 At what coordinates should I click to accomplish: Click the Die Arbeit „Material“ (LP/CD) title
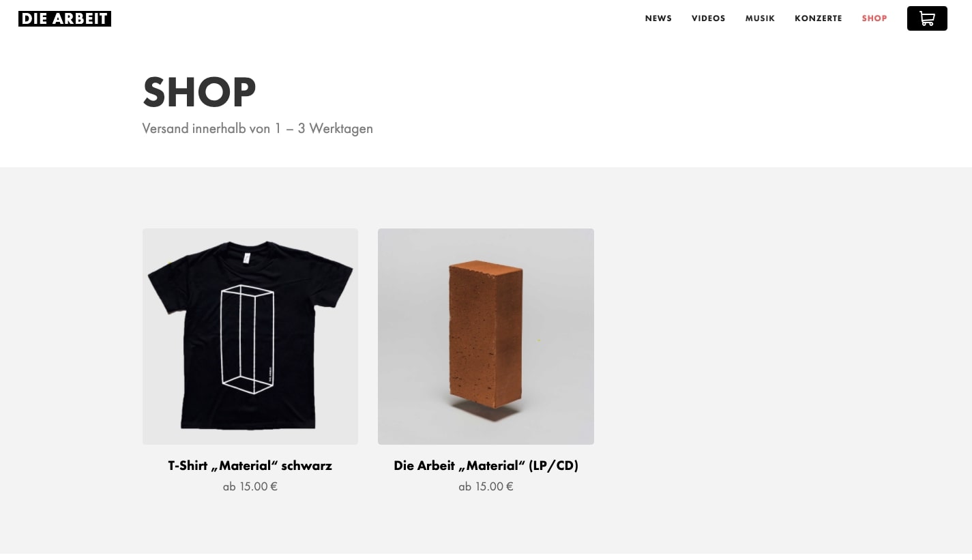[x=486, y=466]
